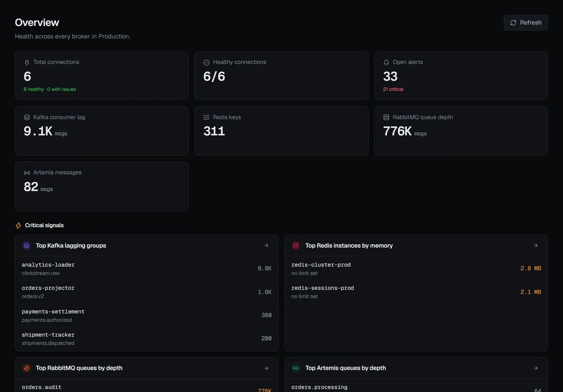
Task: Click the lightning bolt icon beside Critical signals
Action: click(x=18, y=226)
